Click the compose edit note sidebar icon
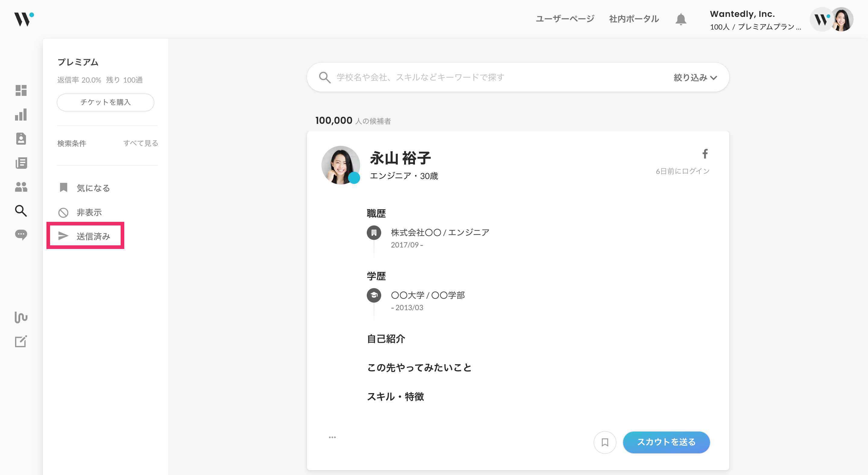The width and height of the screenshot is (868, 475). coord(21,341)
